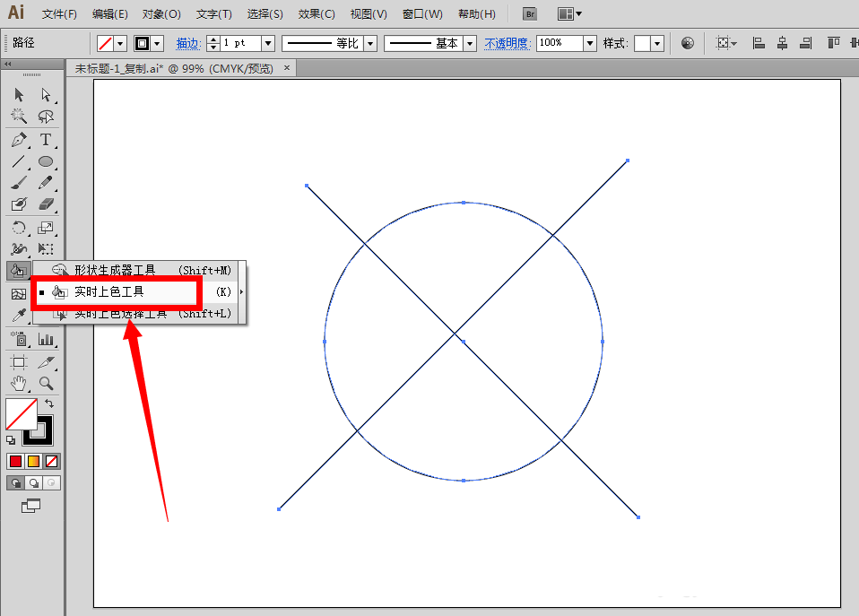This screenshot has width=859, height=616.
Task: Open the brush definition dropdown
Action: (x=470, y=43)
